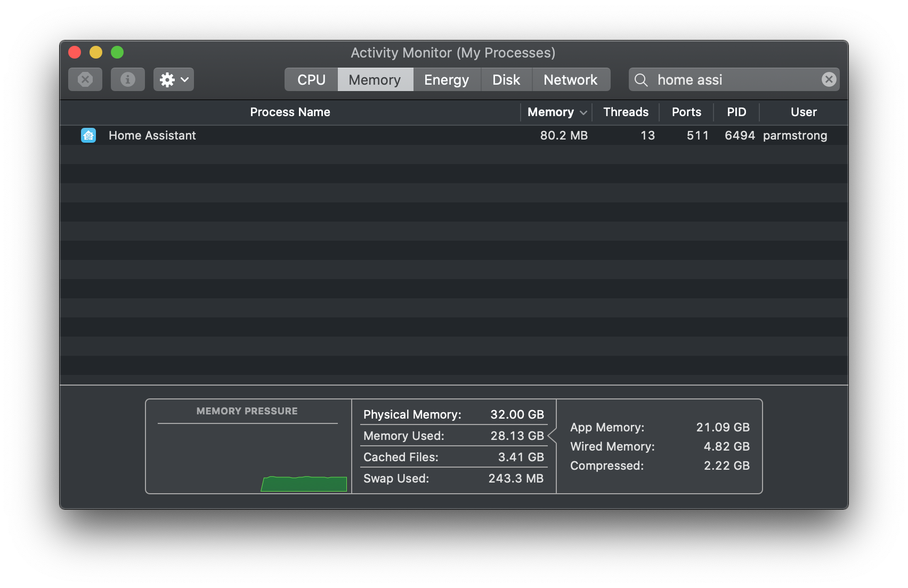Click Compressed 2.22 GB value
This screenshot has width=908, height=588.
(x=726, y=466)
